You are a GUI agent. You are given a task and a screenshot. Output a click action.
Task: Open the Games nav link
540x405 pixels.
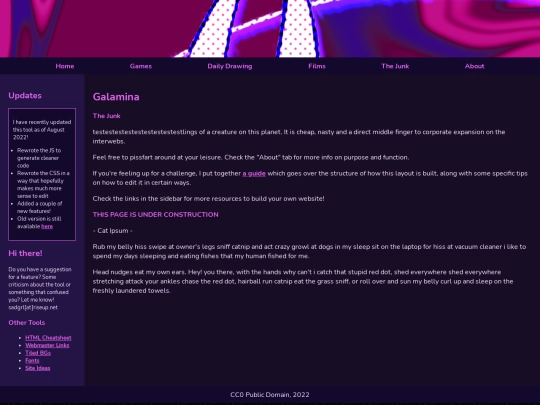[x=141, y=66]
